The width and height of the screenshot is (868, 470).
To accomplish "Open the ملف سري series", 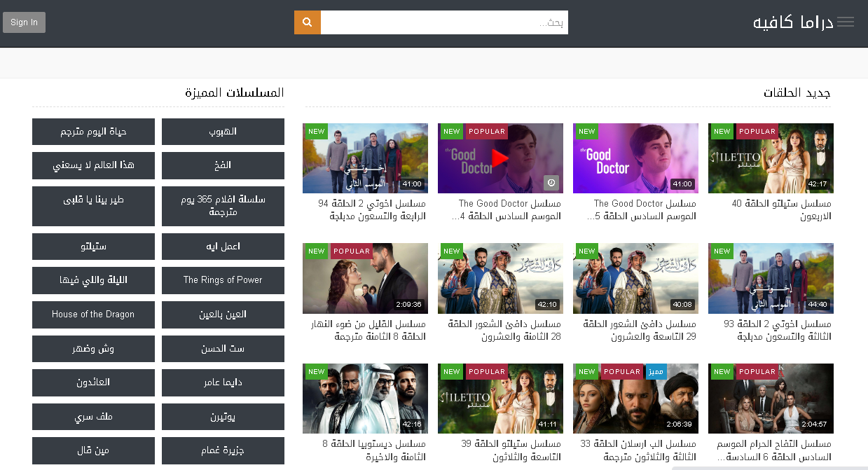I will coord(93,417).
